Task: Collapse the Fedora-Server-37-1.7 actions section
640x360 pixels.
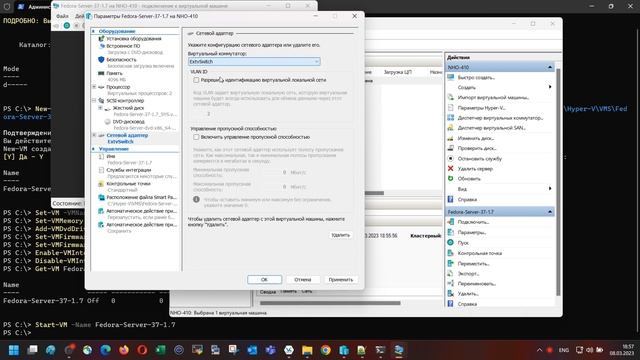Action: (550, 212)
